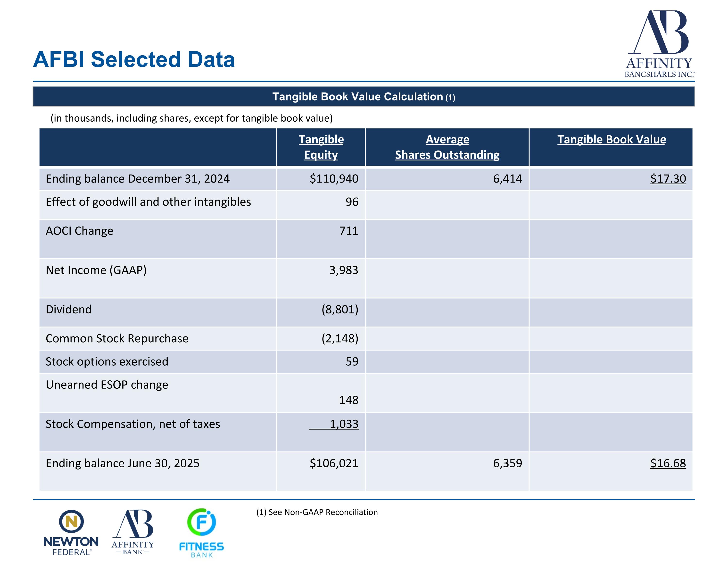Click the Stock options exercised value 59
The image size is (728, 562).
(352, 361)
